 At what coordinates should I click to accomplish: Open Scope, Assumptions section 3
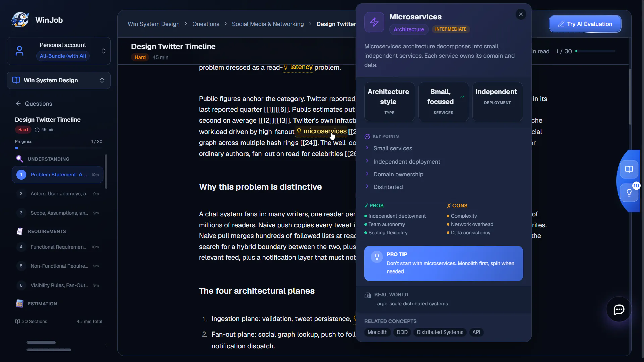(58, 213)
